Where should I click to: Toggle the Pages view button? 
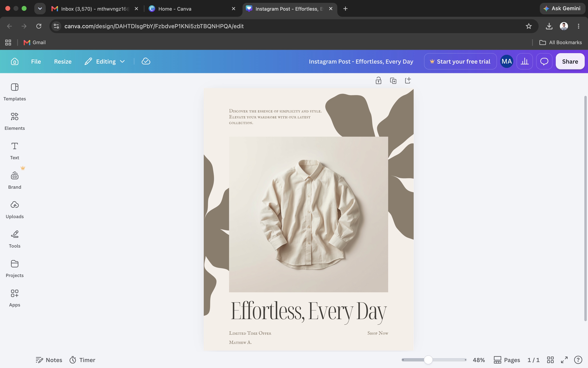tap(507, 360)
